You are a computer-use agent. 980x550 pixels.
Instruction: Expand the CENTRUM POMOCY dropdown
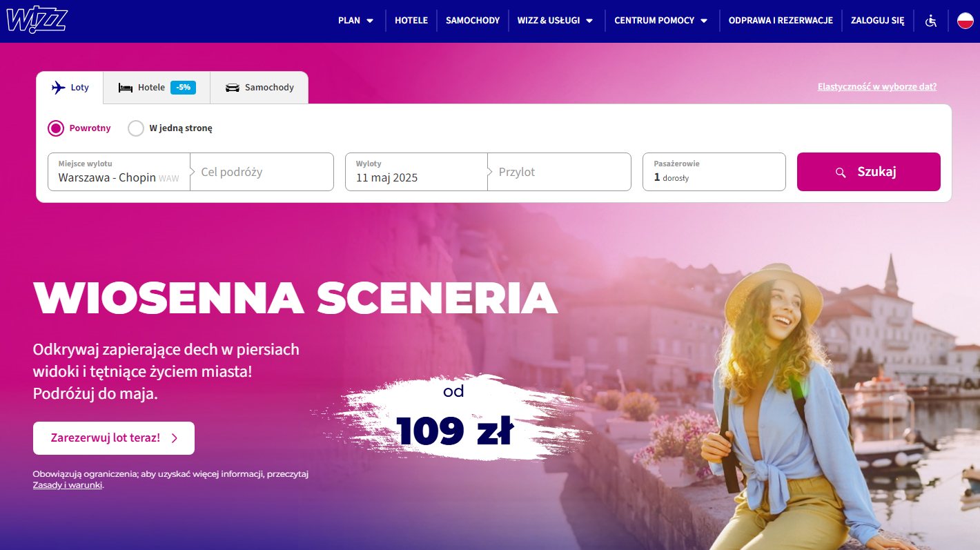point(661,21)
